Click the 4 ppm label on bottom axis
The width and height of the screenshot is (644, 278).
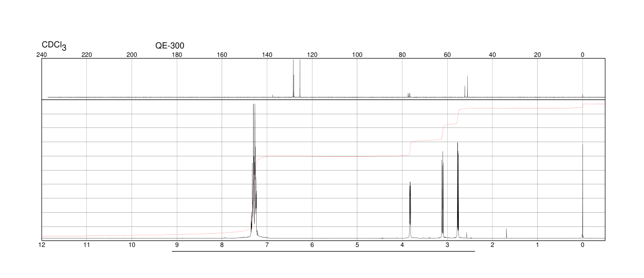pyautogui.click(x=402, y=245)
